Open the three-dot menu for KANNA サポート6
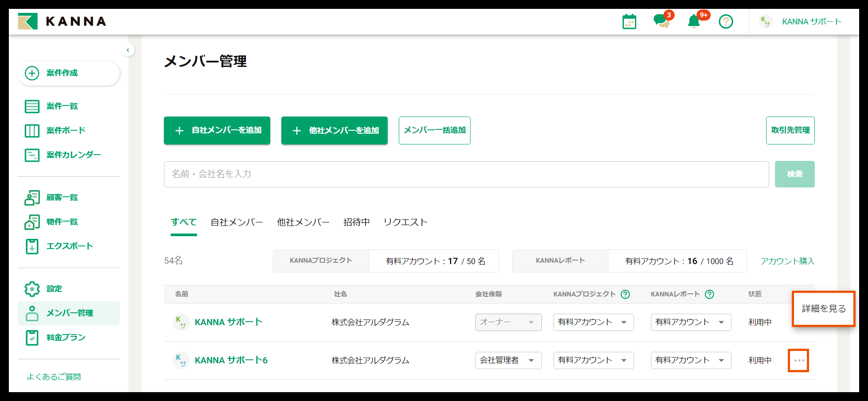Viewport: 868px width, 401px height. 798,360
